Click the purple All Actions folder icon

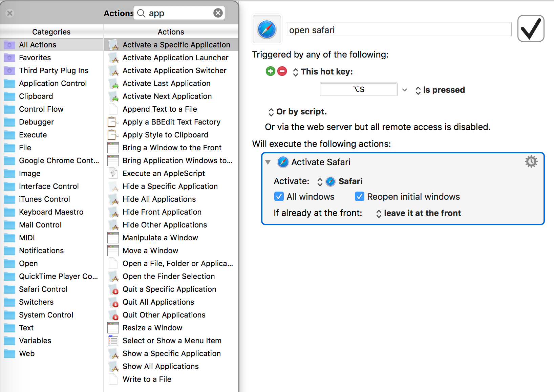pyautogui.click(x=9, y=45)
